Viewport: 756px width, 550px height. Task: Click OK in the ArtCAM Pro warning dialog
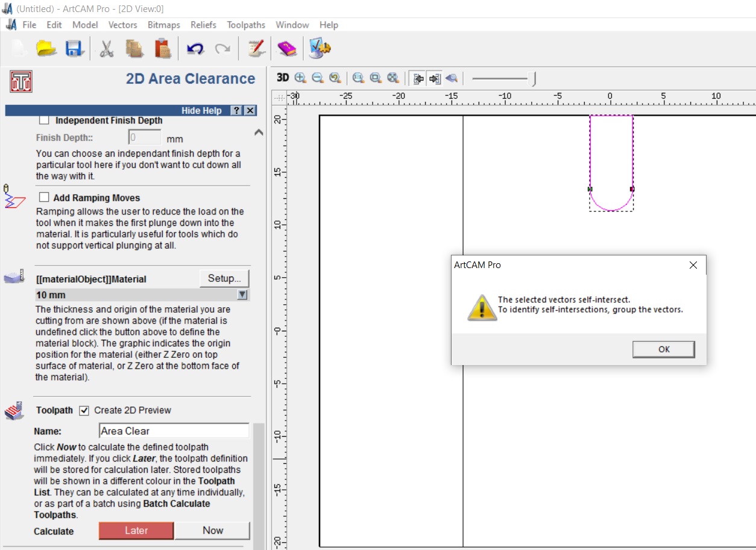tap(664, 349)
